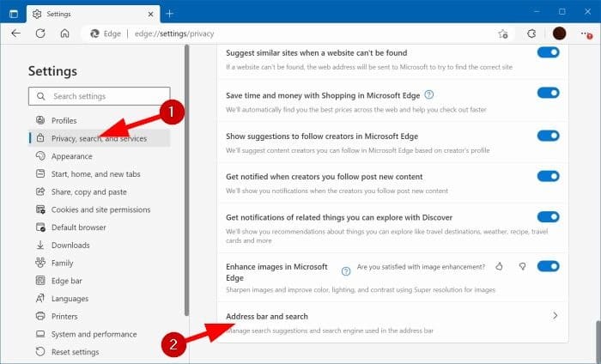The width and height of the screenshot is (601, 364).
Task: Select Reset settings in sidebar
Action: pyautogui.click(x=100, y=352)
